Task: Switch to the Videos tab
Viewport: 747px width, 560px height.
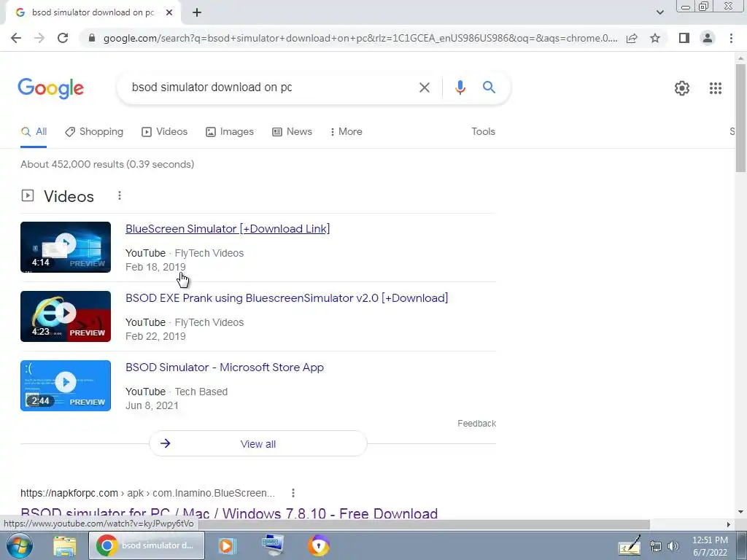Action: tap(165, 132)
